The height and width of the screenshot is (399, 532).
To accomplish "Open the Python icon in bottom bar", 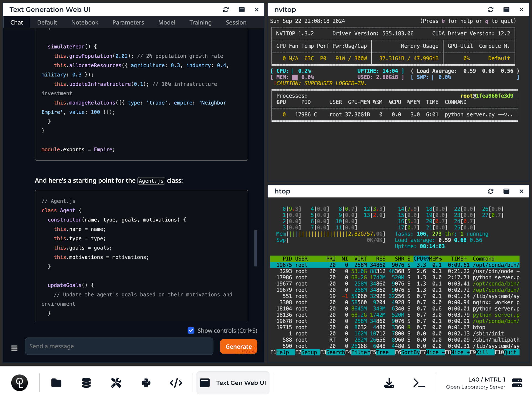I will (146, 383).
